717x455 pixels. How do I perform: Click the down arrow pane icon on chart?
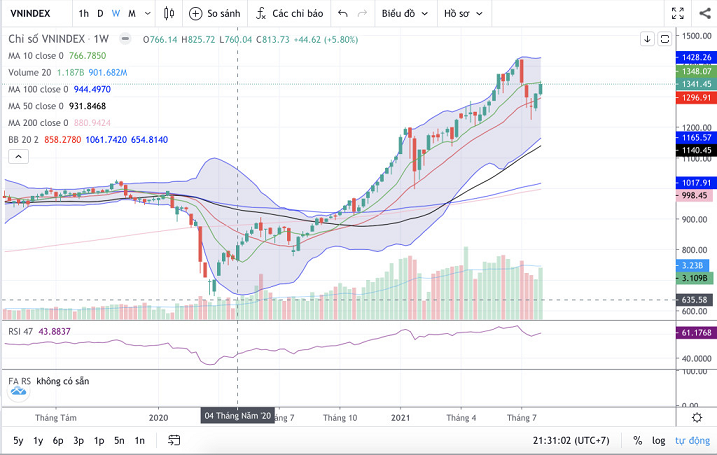(648, 39)
